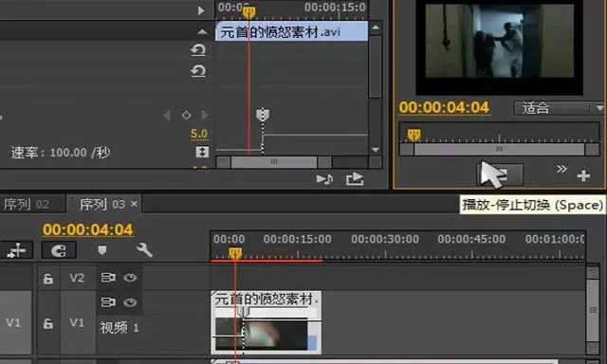Image resolution: width=607 pixels, height=364 pixels.
Task: Click the 视频 1 track name
Action: click(120, 328)
